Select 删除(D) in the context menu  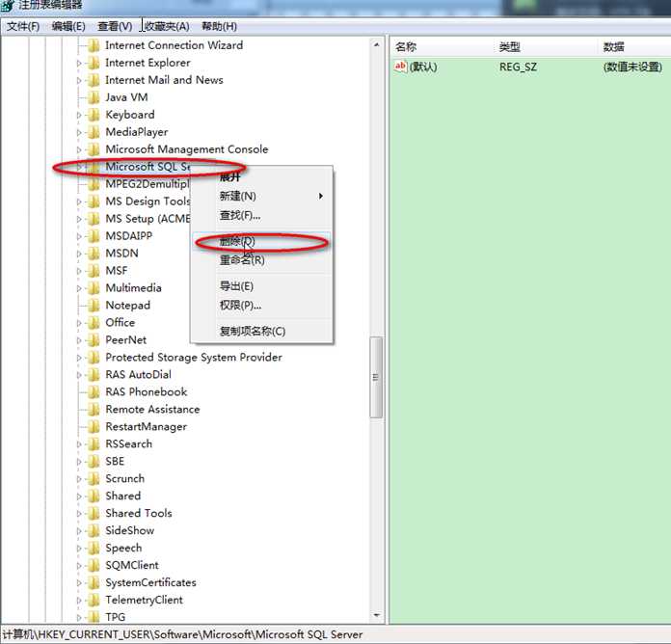click(262, 241)
